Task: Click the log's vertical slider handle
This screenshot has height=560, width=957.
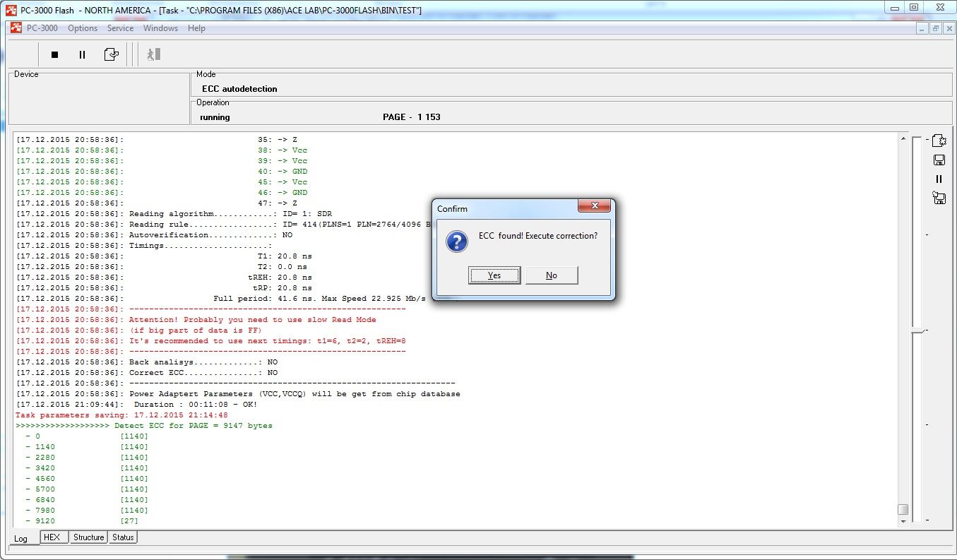Action: point(917,330)
